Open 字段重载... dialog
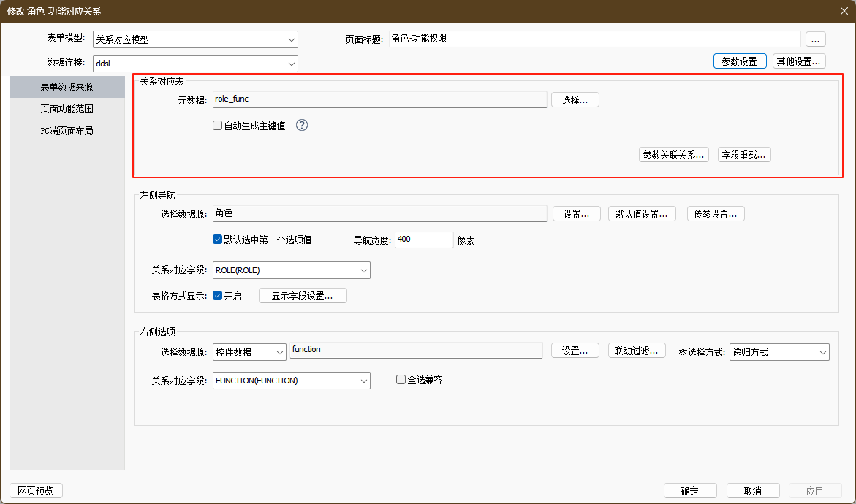This screenshot has height=504, width=856. (745, 155)
